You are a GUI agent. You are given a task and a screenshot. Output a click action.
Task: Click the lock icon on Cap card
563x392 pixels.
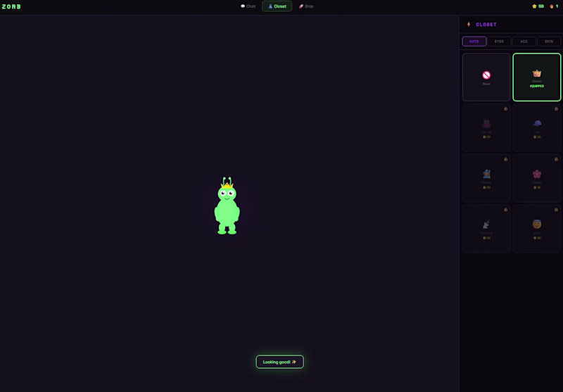(556, 109)
